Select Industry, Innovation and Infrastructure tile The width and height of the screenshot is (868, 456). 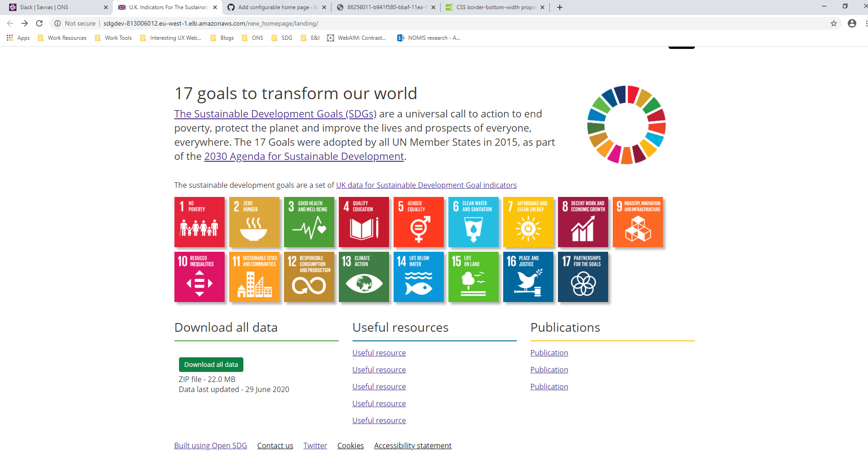point(638,222)
